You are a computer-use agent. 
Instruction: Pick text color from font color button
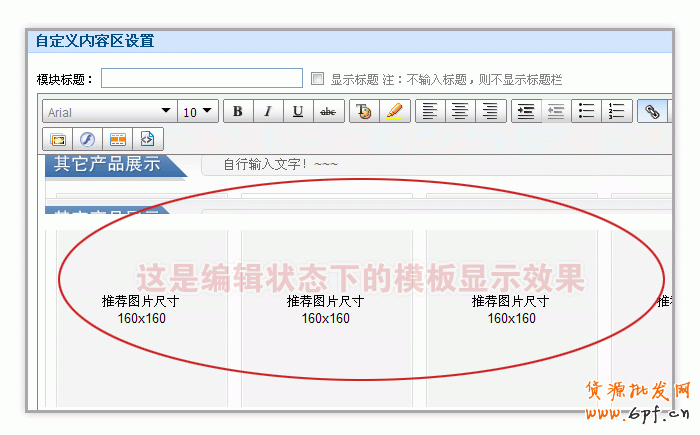click(x=363, y=112)
